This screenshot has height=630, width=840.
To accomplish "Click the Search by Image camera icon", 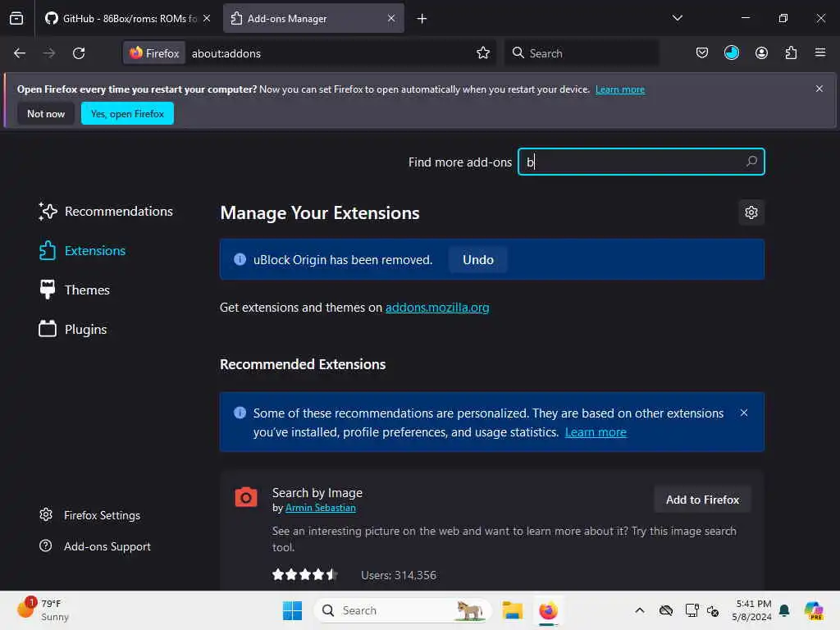I will tap(246, 497).
